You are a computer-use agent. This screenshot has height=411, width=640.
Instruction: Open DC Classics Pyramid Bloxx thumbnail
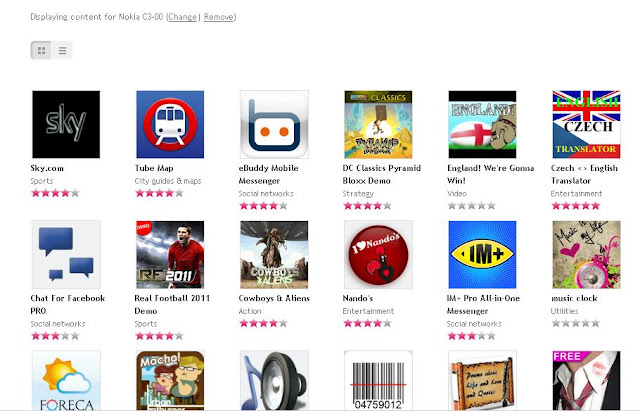coord(378,124)
